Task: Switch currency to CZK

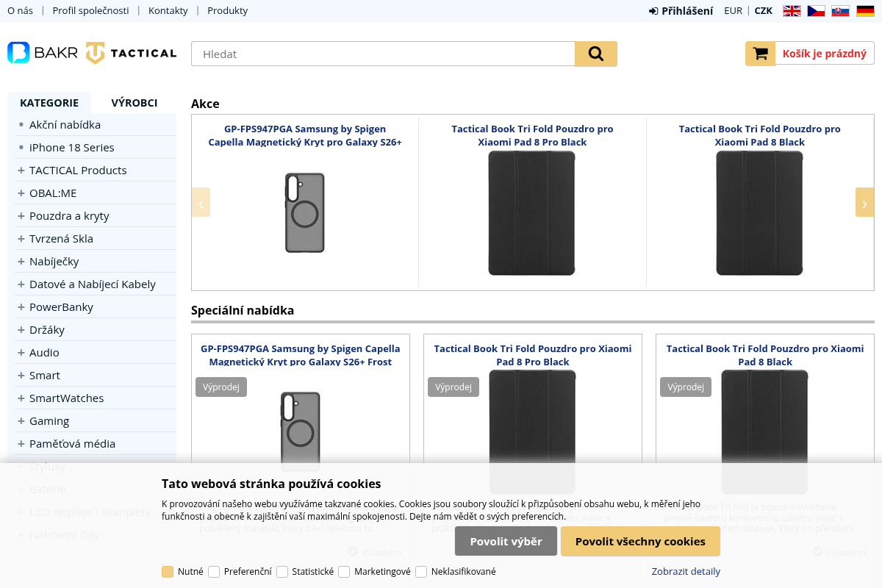Action: pos(764,11)
